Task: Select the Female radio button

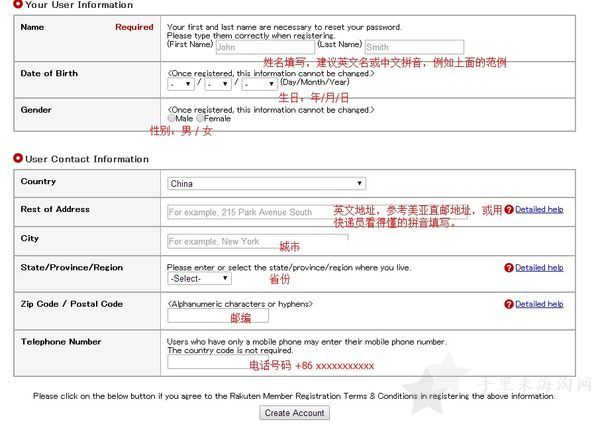Action: click(x=200, y=118)
